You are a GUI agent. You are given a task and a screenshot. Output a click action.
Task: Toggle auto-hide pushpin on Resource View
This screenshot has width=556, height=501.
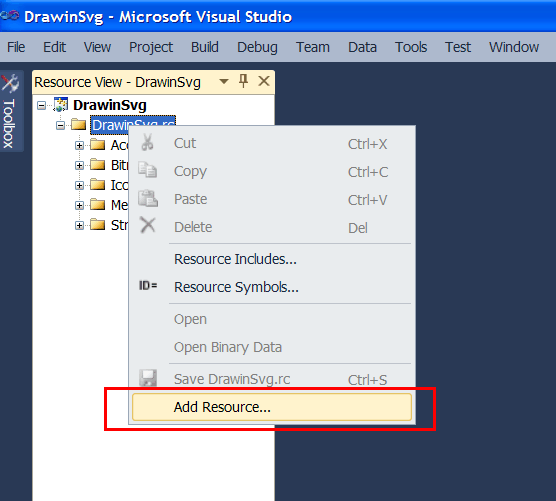pos(243,81)
